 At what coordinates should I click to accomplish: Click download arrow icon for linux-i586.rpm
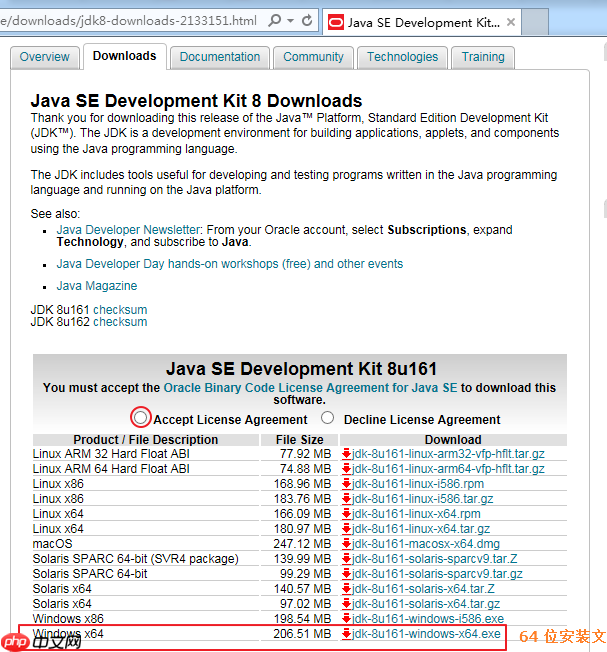346,484
